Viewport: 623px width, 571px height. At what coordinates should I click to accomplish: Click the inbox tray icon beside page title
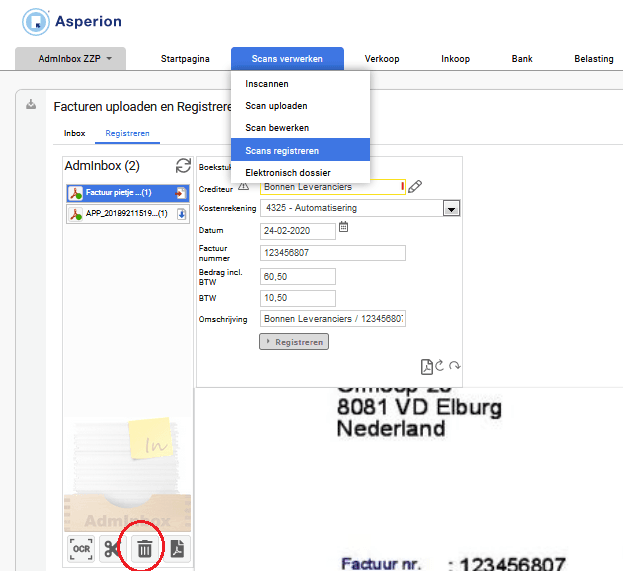click(31, 105)
